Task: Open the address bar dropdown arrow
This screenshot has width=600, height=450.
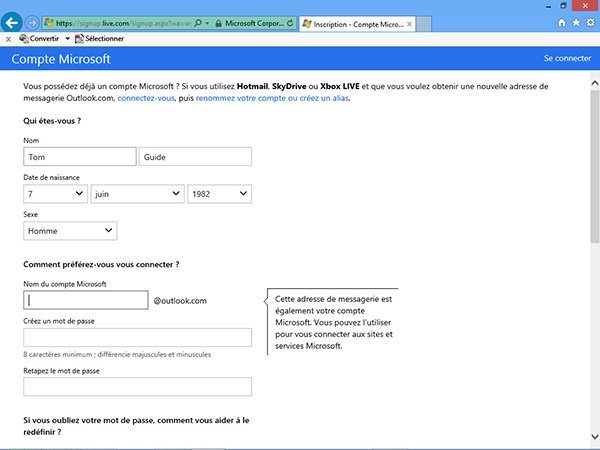Action: pyautogui.click(x=207, y=23)
